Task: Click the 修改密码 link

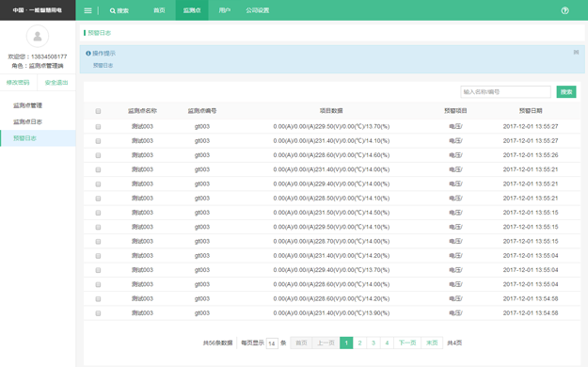Action: point(18,83)
